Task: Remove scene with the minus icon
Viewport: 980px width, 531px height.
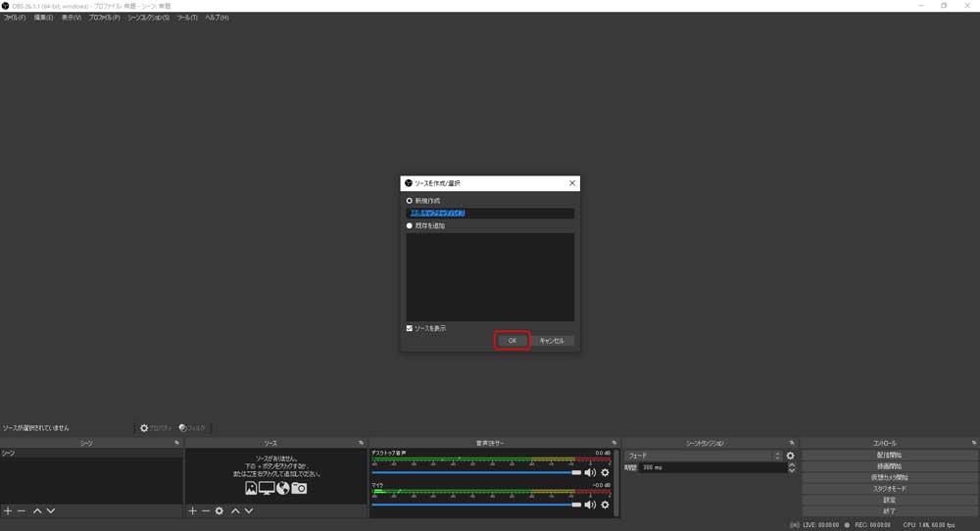Action: [22, 511]
